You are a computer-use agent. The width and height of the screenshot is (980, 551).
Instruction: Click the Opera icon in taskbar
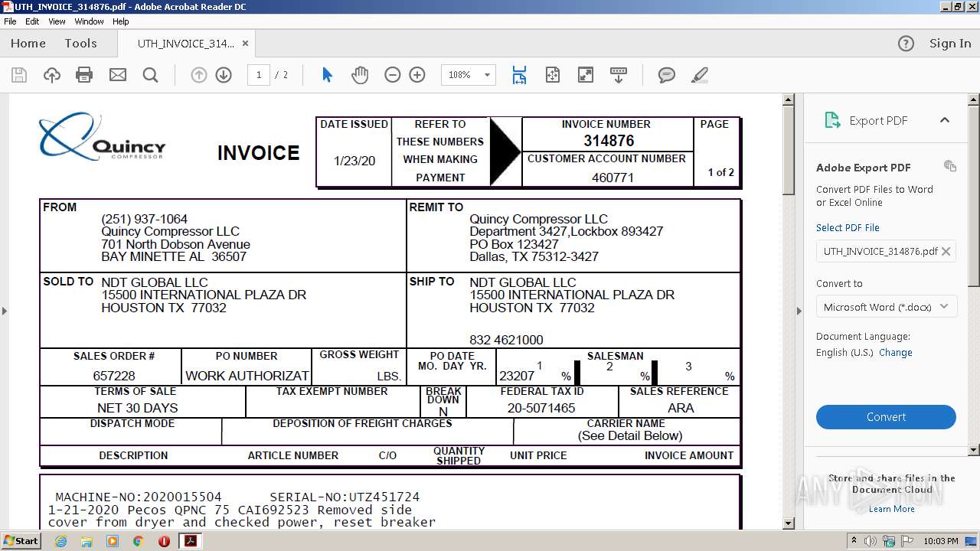pyautogui.click(x=164, y=541)
